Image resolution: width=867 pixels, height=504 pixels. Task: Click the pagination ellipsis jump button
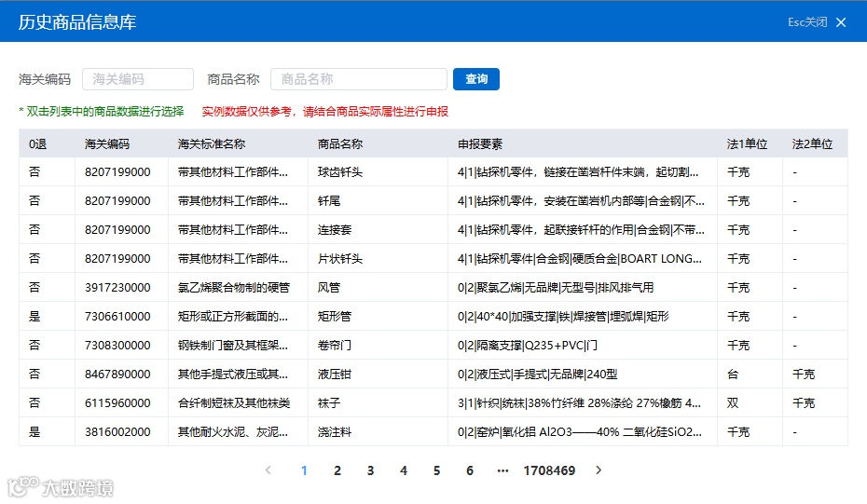pos(502,470)
